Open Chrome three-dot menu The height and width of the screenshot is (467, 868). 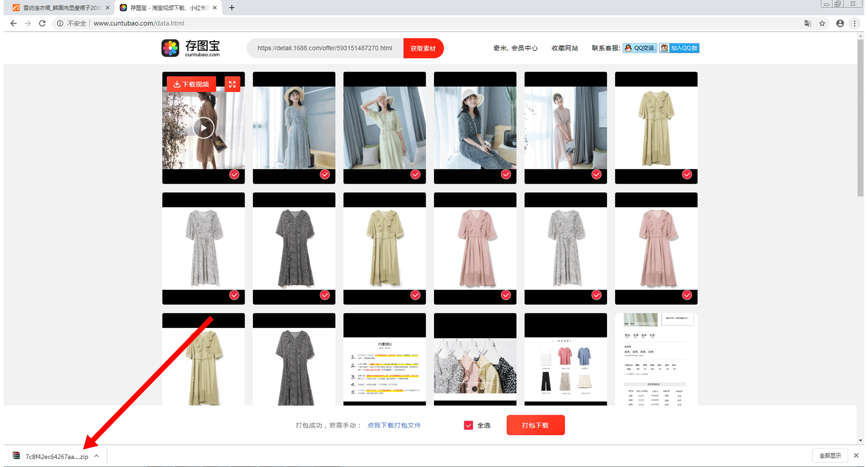(x=854, y=23)
